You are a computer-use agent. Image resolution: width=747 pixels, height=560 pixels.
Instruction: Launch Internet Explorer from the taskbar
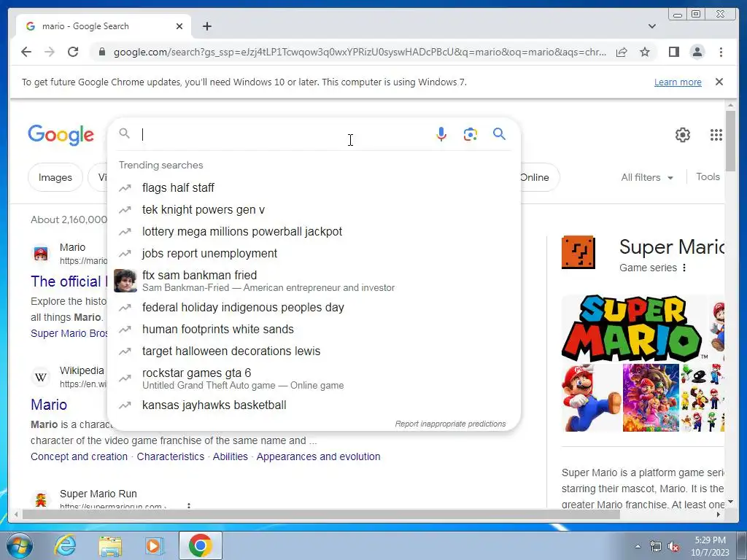click(65, 545)
